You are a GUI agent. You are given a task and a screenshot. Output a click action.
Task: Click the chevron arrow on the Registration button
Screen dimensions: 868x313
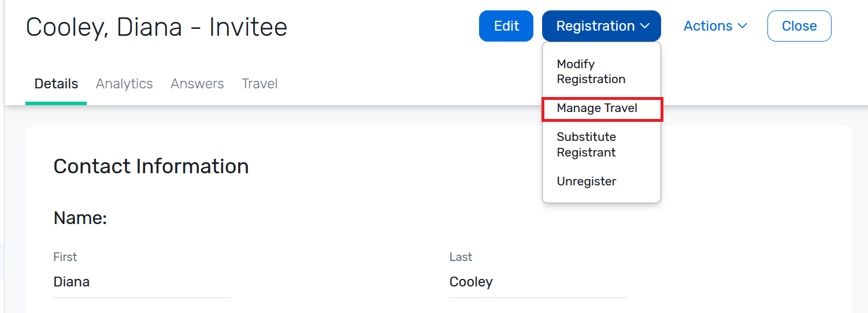coord(646,26)
